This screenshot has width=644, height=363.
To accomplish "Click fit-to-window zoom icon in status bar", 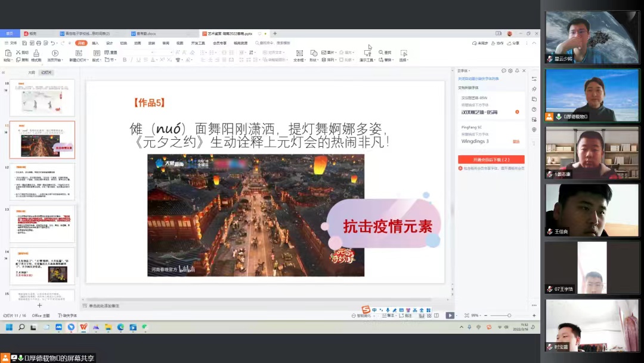I will point(466,315).
